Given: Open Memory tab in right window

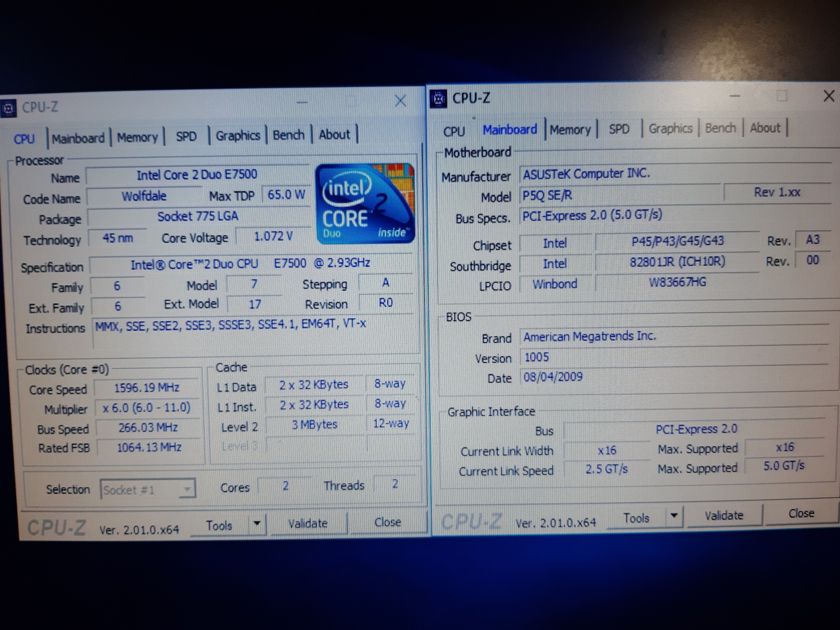Looking at the screenshot, I should point(570,130).
